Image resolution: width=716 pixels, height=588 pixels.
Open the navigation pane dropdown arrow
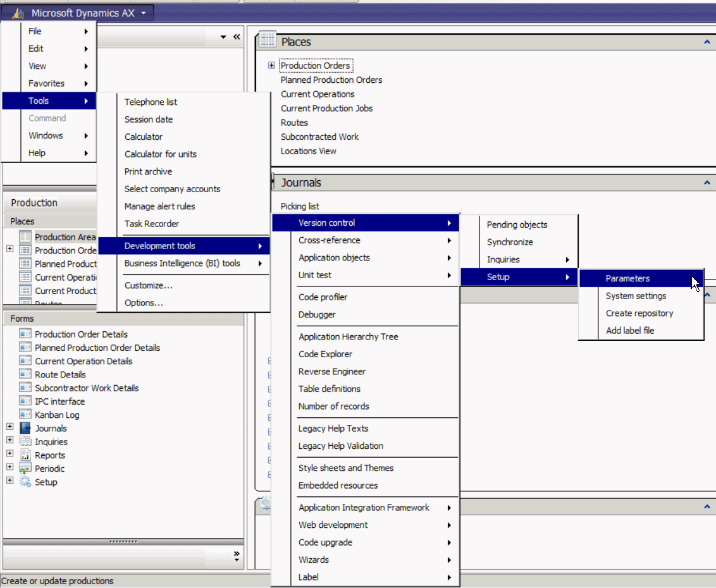coord(223,37)
